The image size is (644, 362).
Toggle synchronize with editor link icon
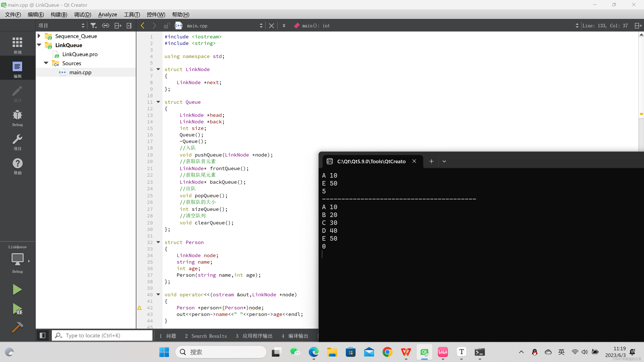(105, 25)
